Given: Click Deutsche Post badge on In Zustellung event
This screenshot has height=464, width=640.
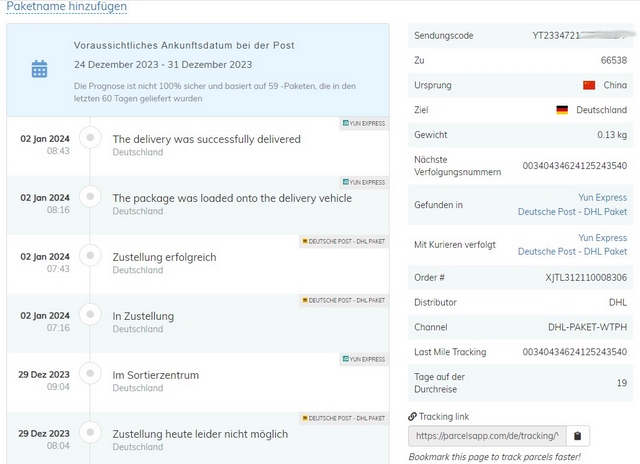Looking at the screenshot, I should 343,300.
